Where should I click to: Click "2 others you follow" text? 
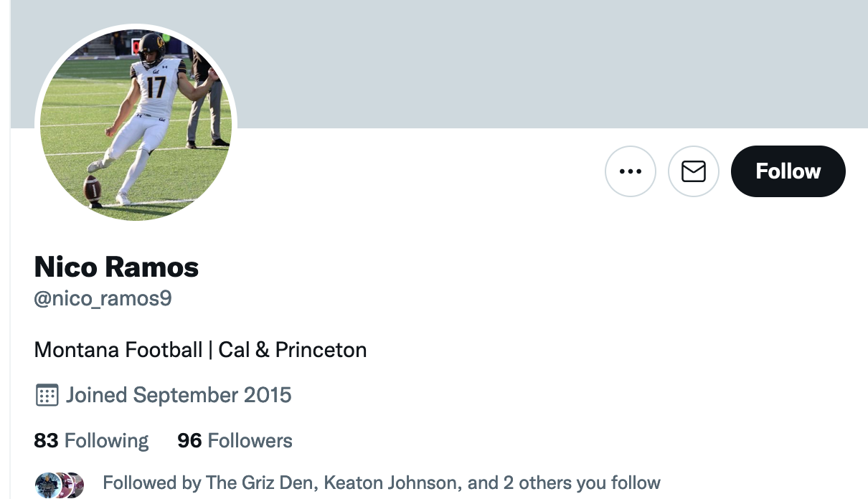coord(582,483)
